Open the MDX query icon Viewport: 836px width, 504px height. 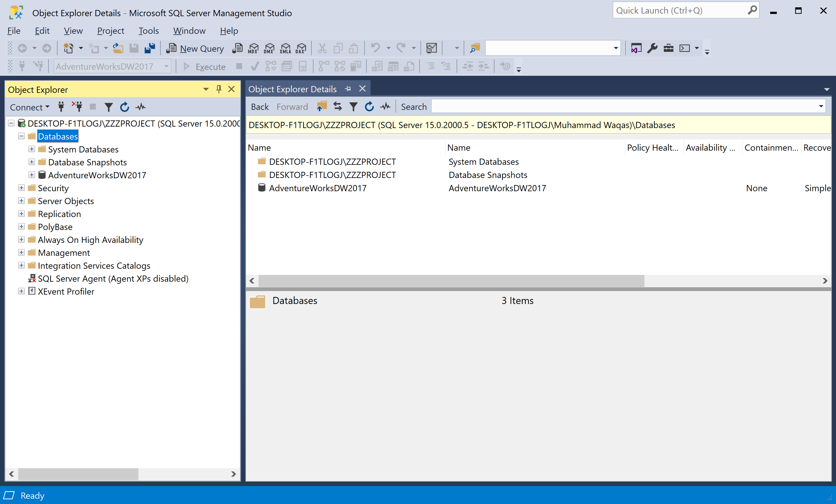(x=253, y=48)
